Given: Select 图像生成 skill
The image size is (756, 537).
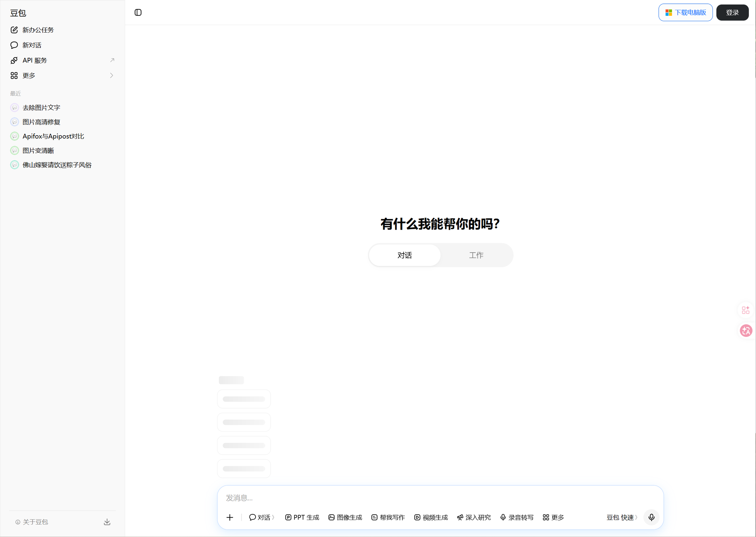Looking at the screenshot, I should click(x=345, y=517).
